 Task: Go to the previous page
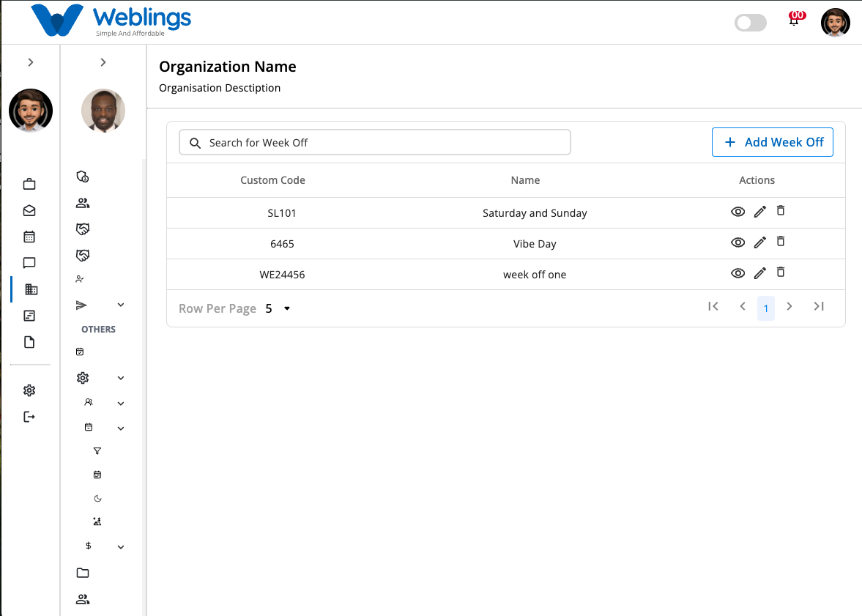[x=743, y=306]
